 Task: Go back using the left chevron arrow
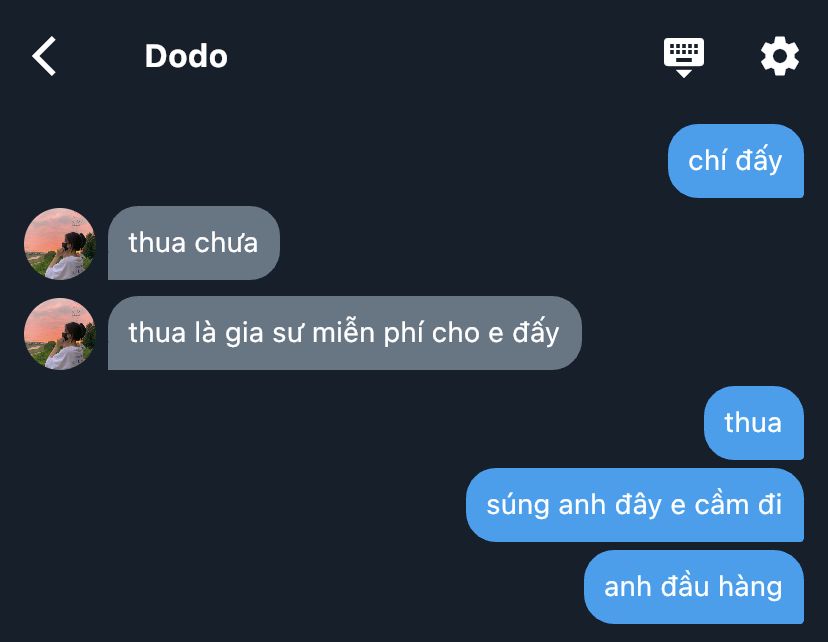coord(44,56)
